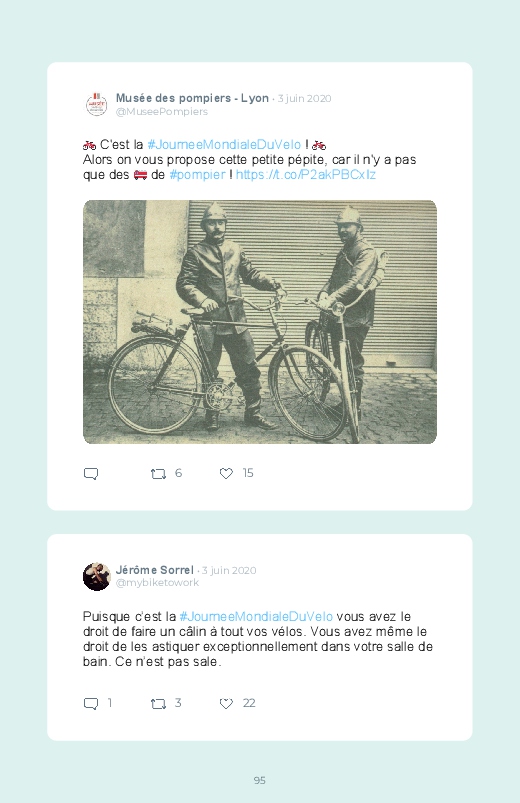Image resolution: width=520 pixels, height=803 pixels.
Task: Click reply icon on Musée des pompiers tweet
Action: click(x=91, y=474)
